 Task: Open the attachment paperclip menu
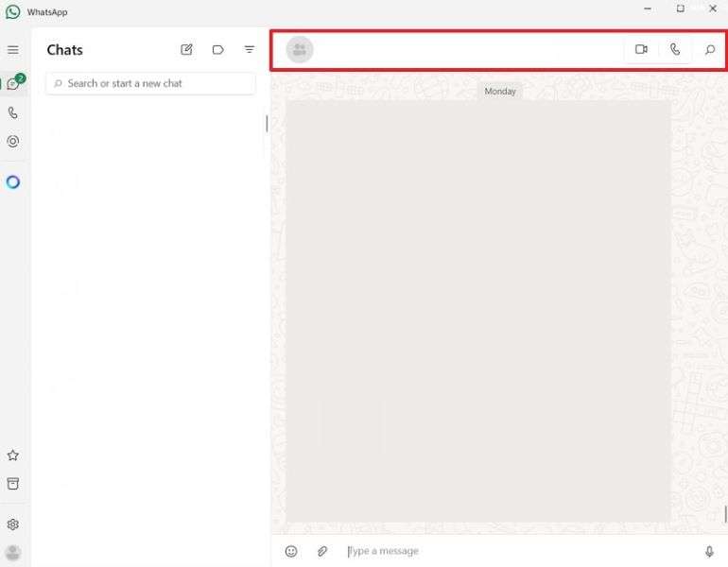(x=322, y=551)
